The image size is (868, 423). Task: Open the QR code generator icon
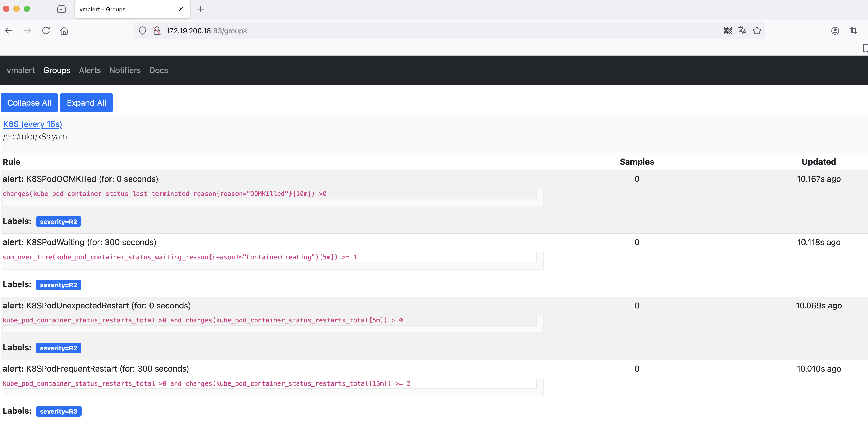point(728,31)
